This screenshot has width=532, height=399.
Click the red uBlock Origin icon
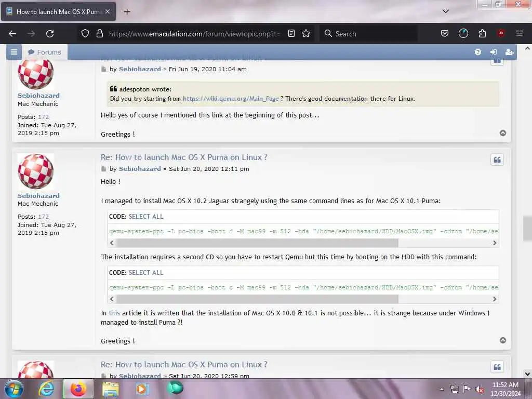(501, 33)
